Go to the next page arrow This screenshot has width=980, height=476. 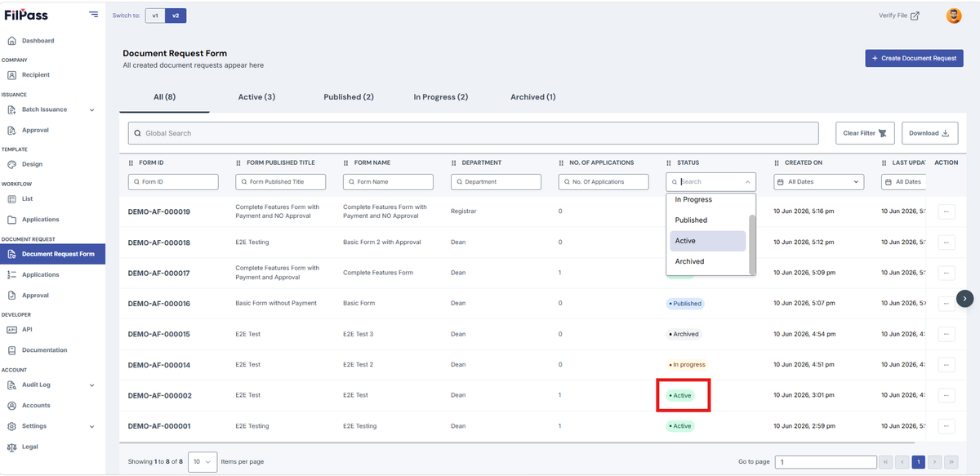coord(935,462)
